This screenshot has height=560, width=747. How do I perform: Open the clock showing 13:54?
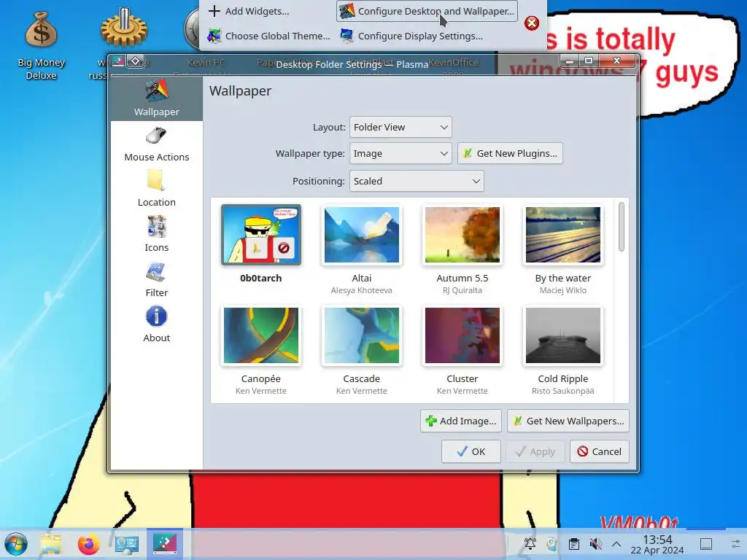657,544
